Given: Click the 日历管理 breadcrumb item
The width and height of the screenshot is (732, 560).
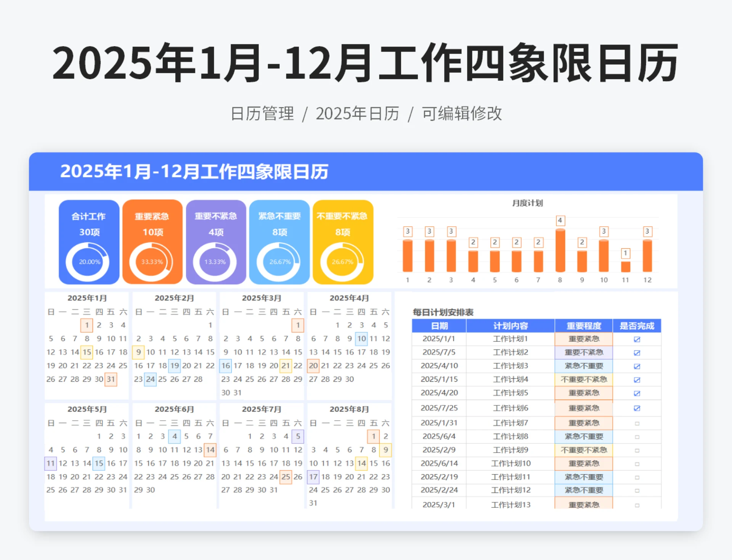Looking at the screenshot, I should tap(262, 113).
